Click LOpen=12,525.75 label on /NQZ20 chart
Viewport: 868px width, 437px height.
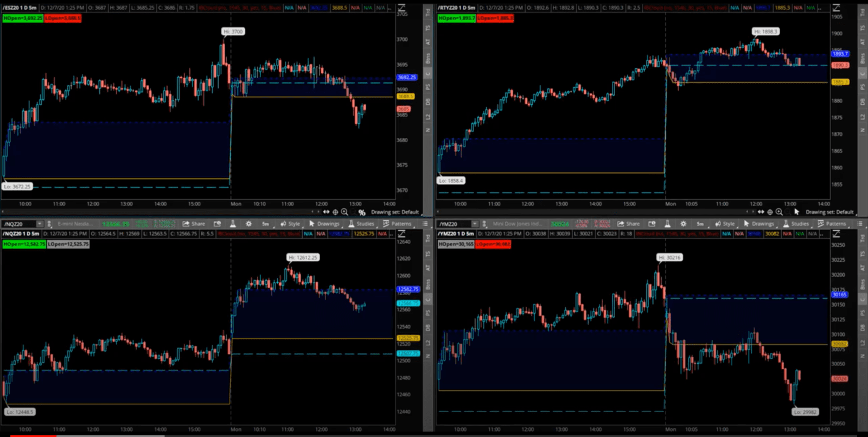(68, 244)
